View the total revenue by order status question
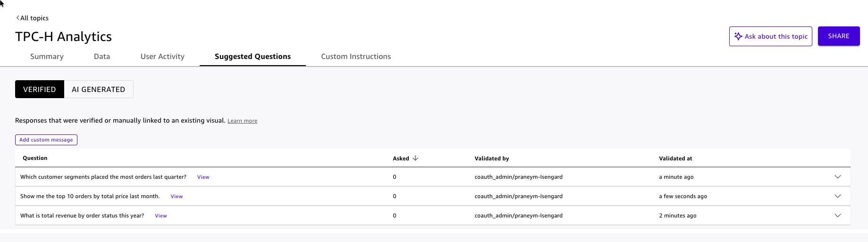This screenshot has width=868, height=242. pyautogui.click(x=161, y=216)
